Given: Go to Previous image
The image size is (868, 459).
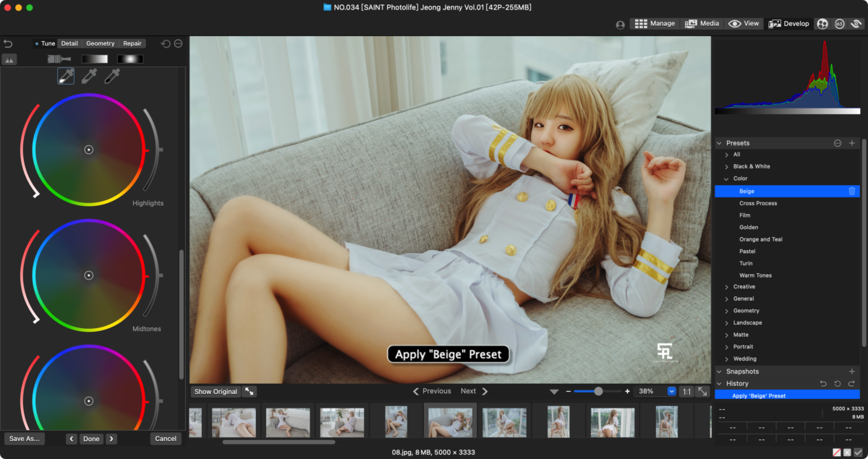Looking at the screenshot, I should point(432,391).
